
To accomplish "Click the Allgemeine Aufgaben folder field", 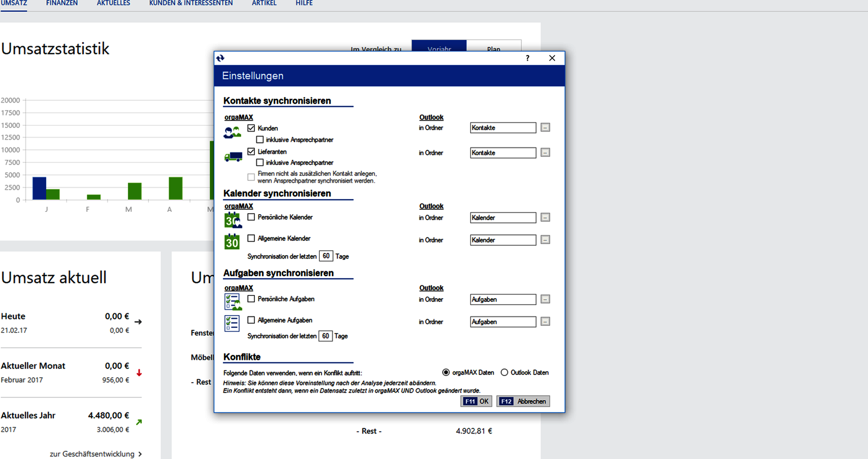I will pyautogui.click(x=503, y=322).
